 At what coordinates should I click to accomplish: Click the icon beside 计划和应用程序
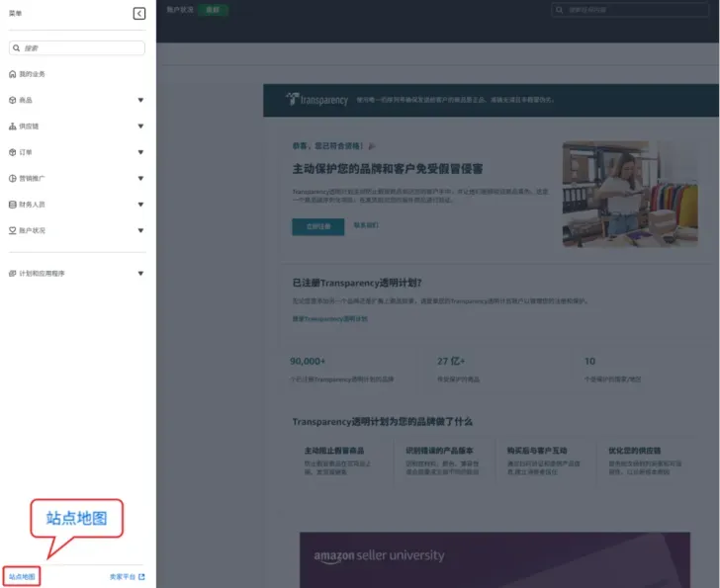coord(13,274)
